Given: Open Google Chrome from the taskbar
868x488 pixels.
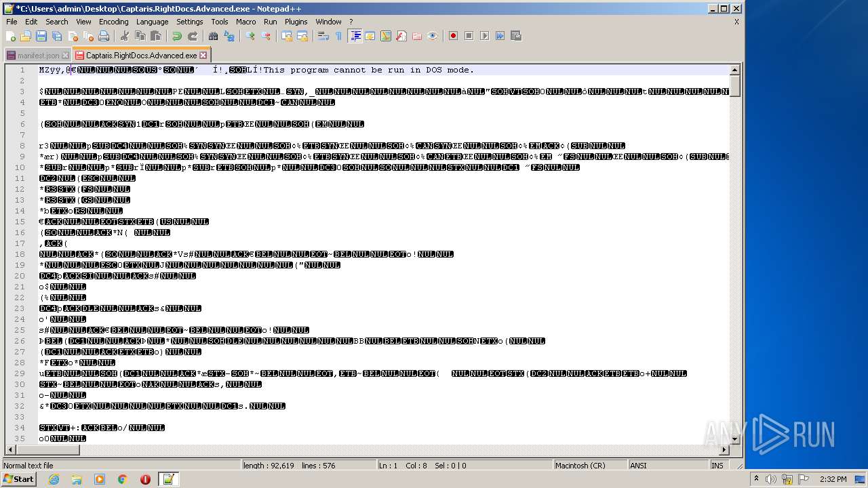Looking at the screenshot, I should (122, 479).
